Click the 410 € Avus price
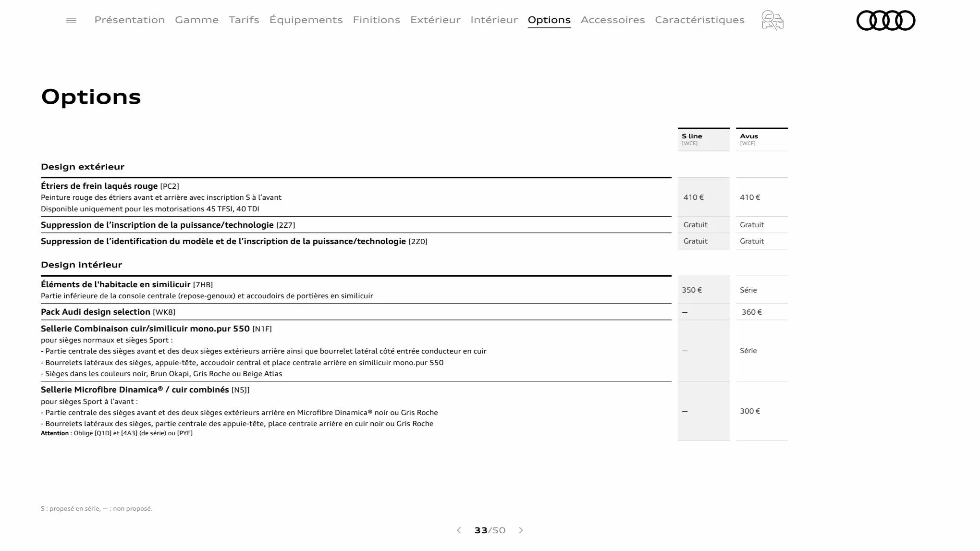Viewport: 980px width, 551px height. [750, 197]
